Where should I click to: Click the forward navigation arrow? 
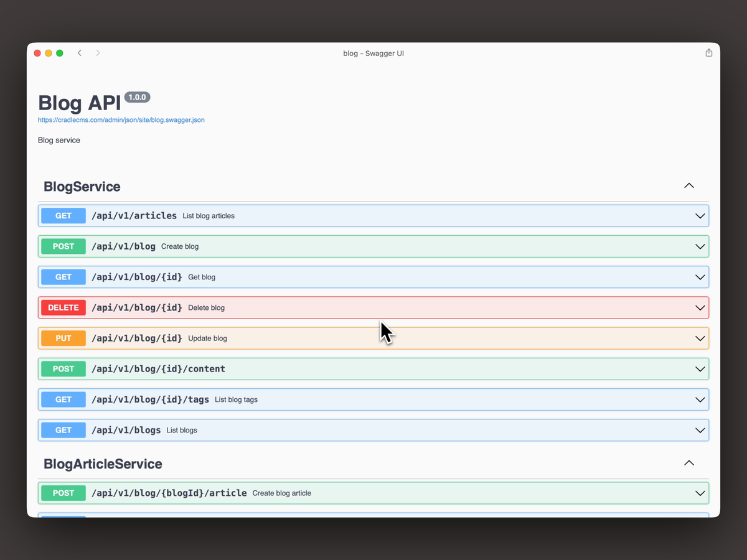(98, 53)
